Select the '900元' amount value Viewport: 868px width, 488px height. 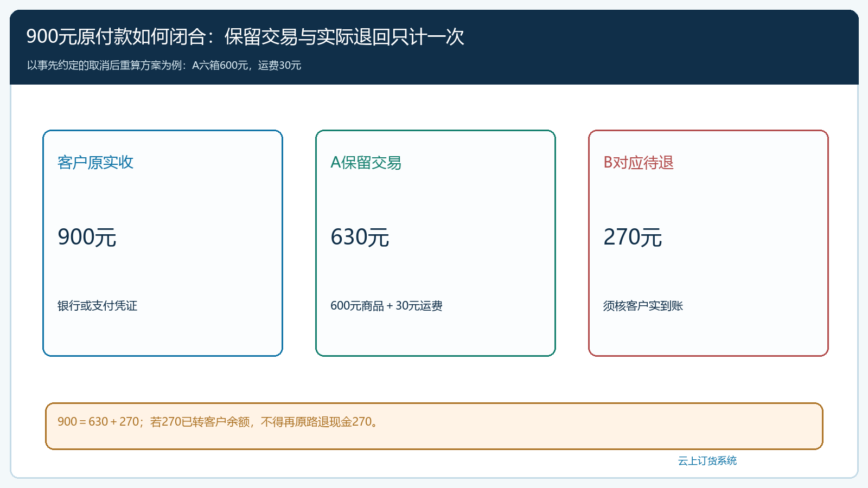87,237
